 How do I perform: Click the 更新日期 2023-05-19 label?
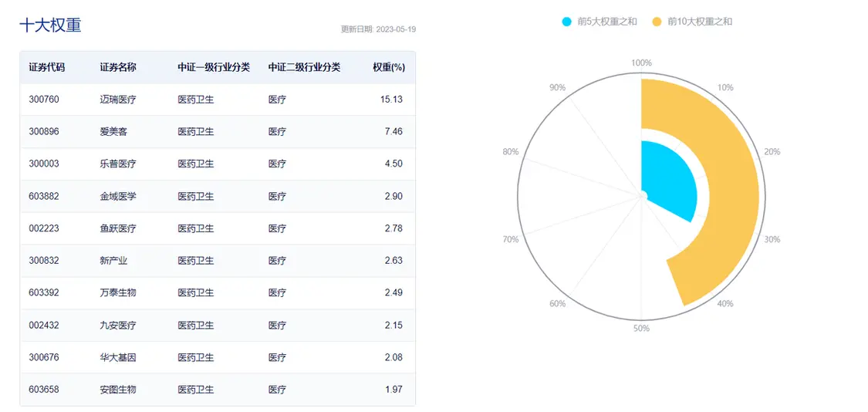tap(378, 29)
